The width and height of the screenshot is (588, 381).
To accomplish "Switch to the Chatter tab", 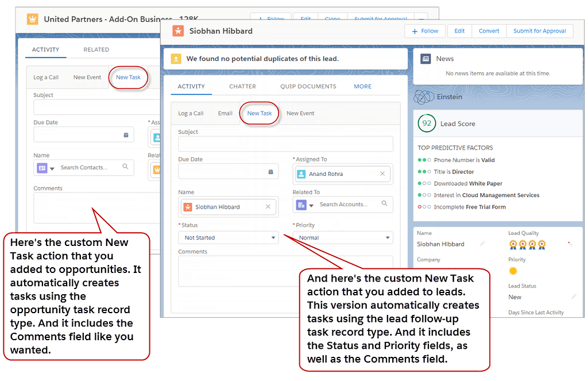I will (x=242, y=86).
